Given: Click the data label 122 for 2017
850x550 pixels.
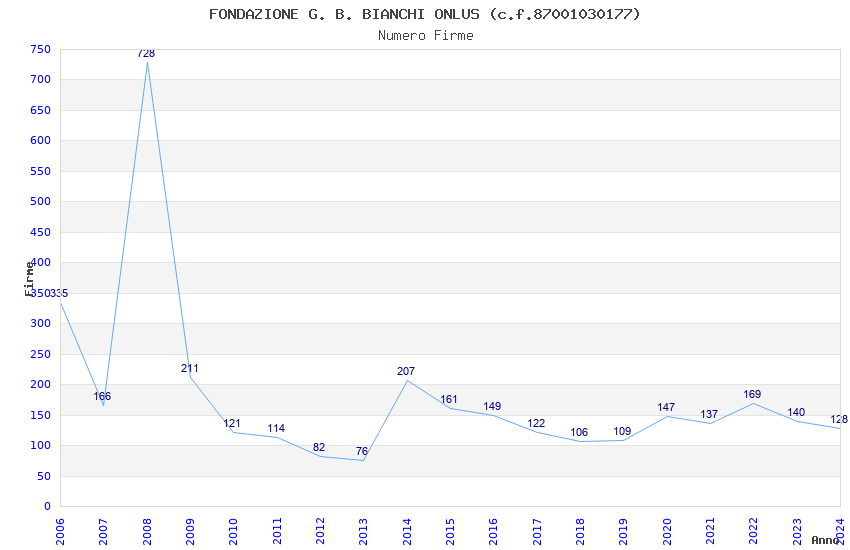Looking at the screenshot, I should 536,423.
